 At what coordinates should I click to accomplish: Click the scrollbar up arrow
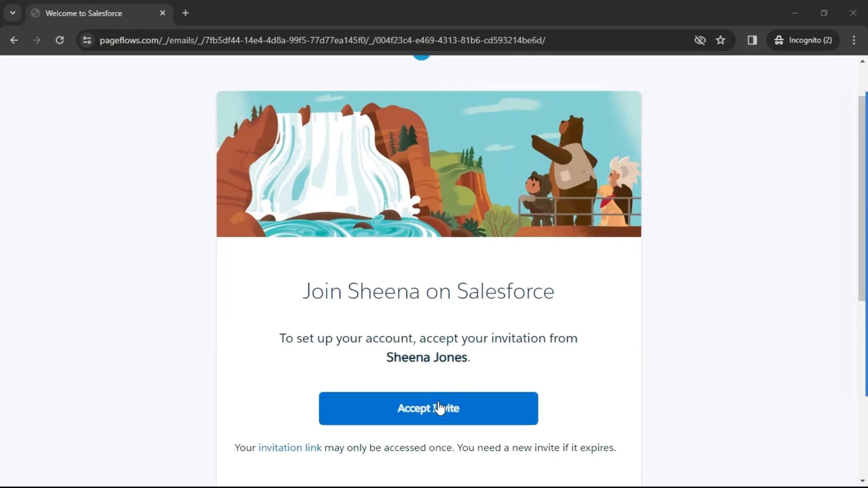pos(862,61)
